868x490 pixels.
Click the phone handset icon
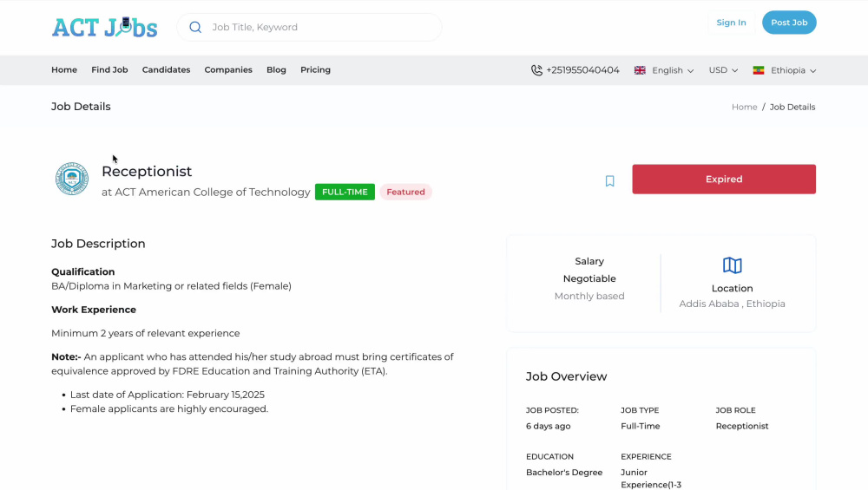pos(536,70)
